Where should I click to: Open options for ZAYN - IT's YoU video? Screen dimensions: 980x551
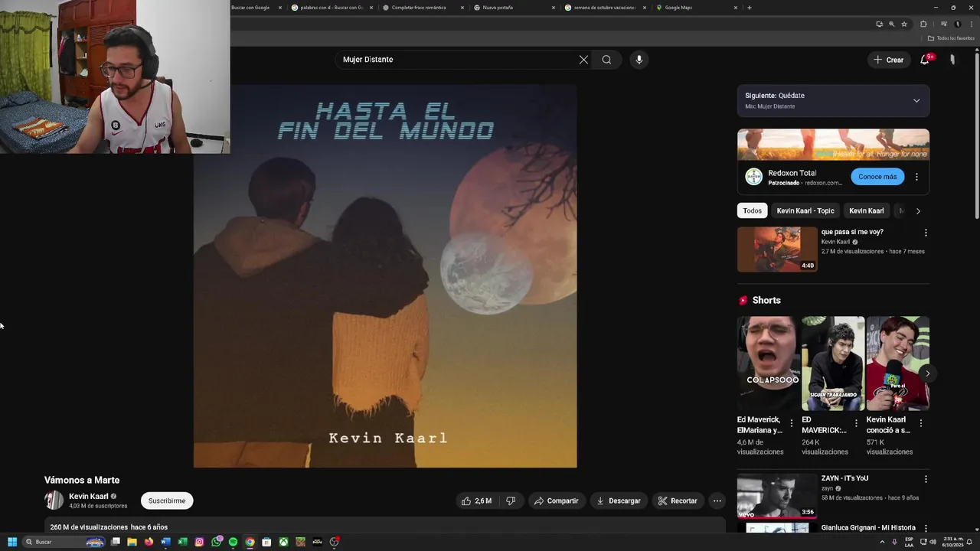click(926, 479)
